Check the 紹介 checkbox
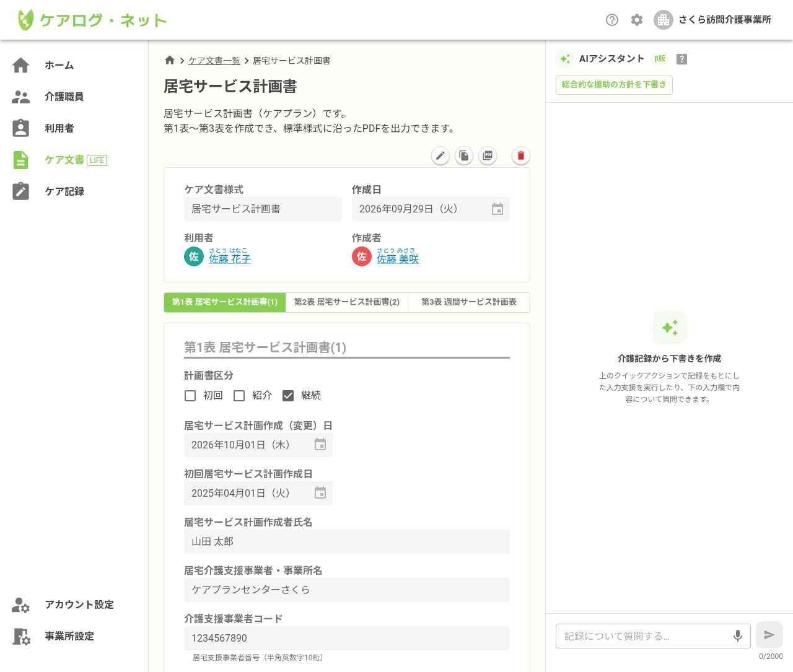Screen dimensions: 793x672 (239, 396)
